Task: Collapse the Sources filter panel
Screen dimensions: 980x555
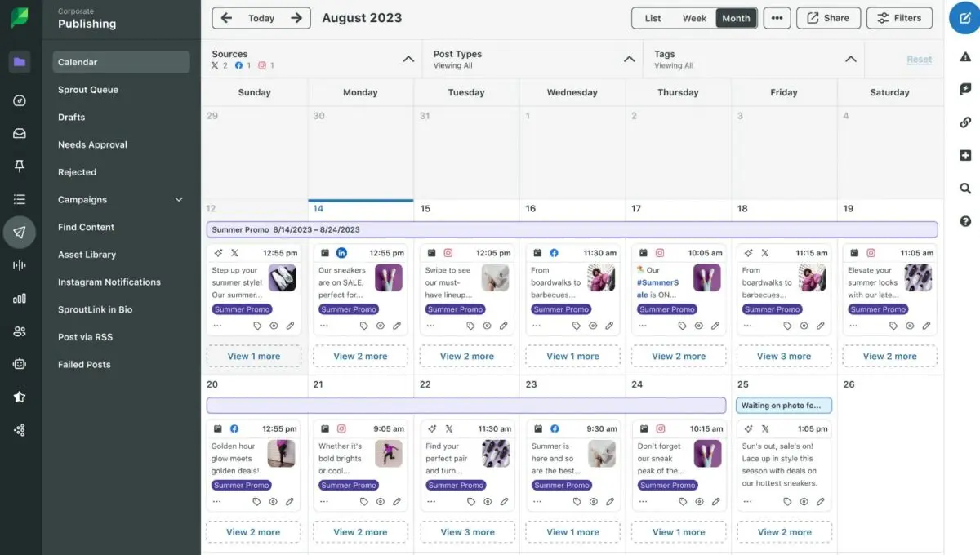Action: (x=408, y=59)
